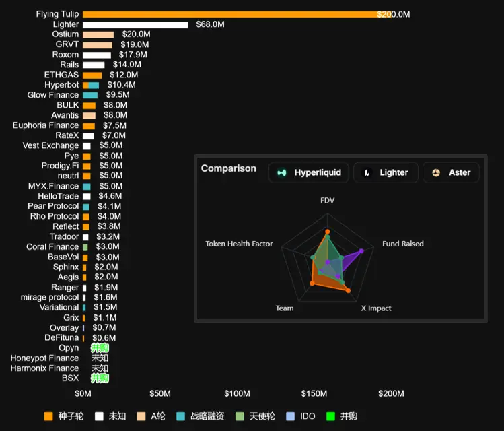Click the Lighter $68.0M white bar
Viewport: 504px width, 431px height.
click(135, 24)
